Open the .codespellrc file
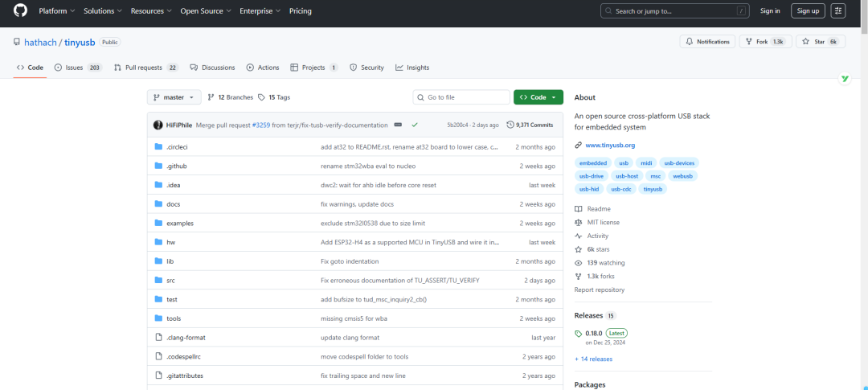The width and height of the screenshot is (868, 390). point(183,357)
